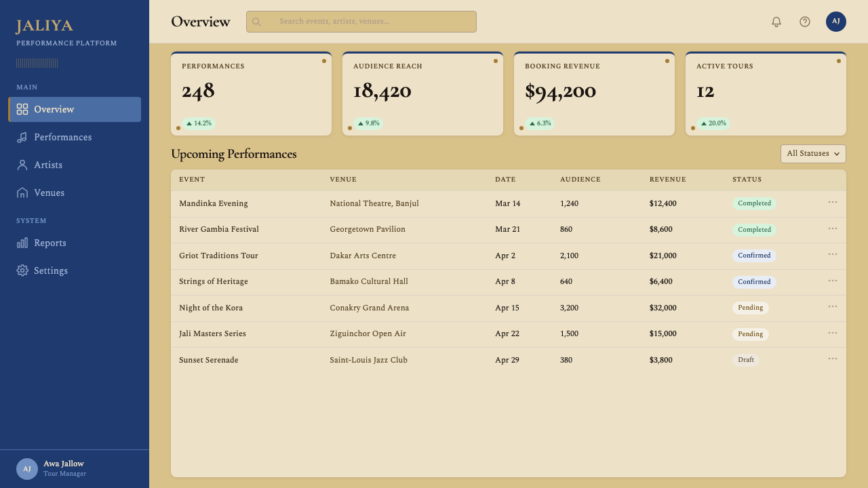Screen dimensions: 868x488
Task: Click the search magnifier icon
Action: 256,22
